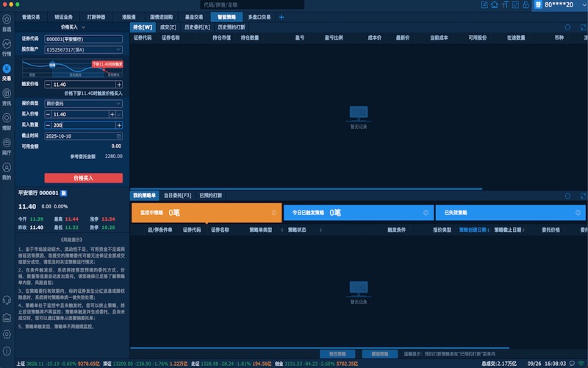Click the 证券代码 input field
The height and width of the screenshot is (368, 588).
(x=82, y=38)
